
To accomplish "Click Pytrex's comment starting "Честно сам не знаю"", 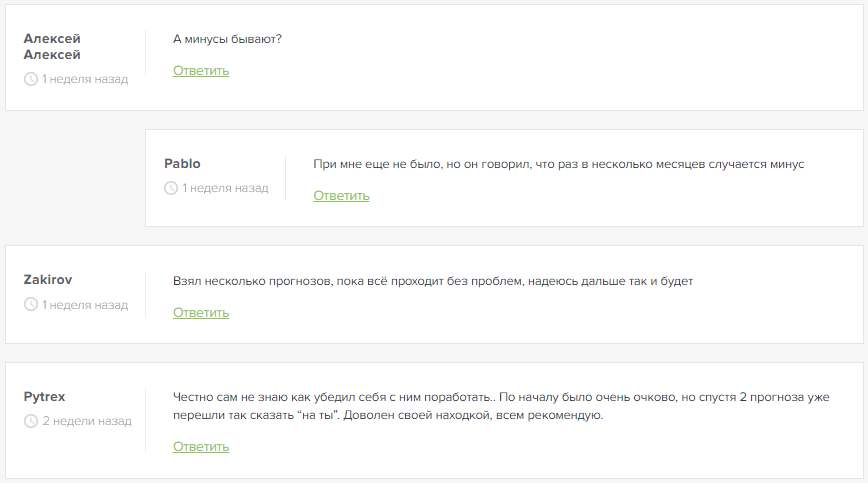I will coord(501,406).
